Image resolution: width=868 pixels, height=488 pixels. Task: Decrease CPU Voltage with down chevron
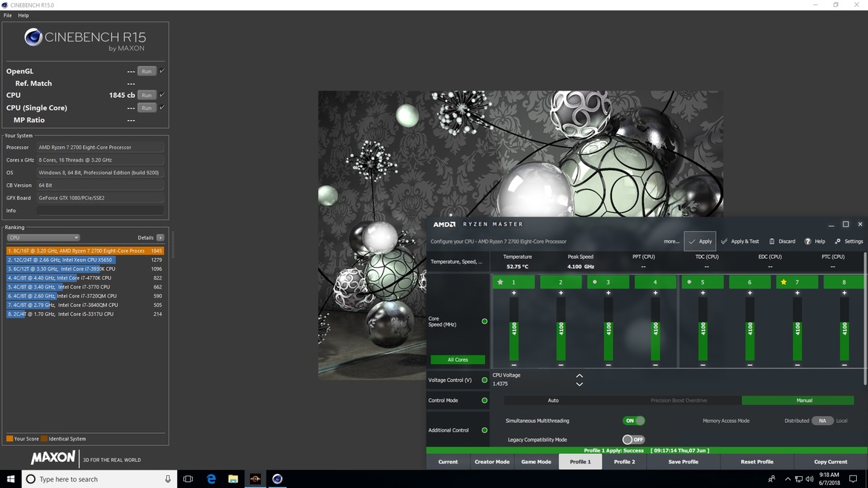(x=579, y=384)
